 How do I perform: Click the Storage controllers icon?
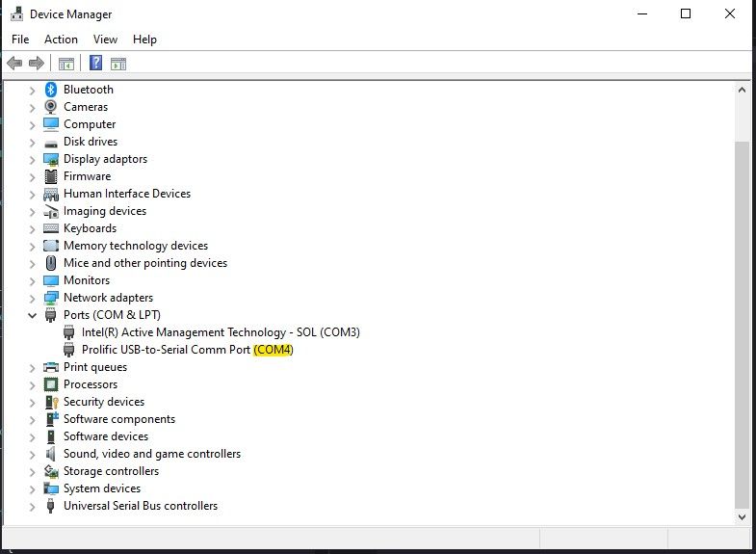pyautogui.click(x=51, y=471)
